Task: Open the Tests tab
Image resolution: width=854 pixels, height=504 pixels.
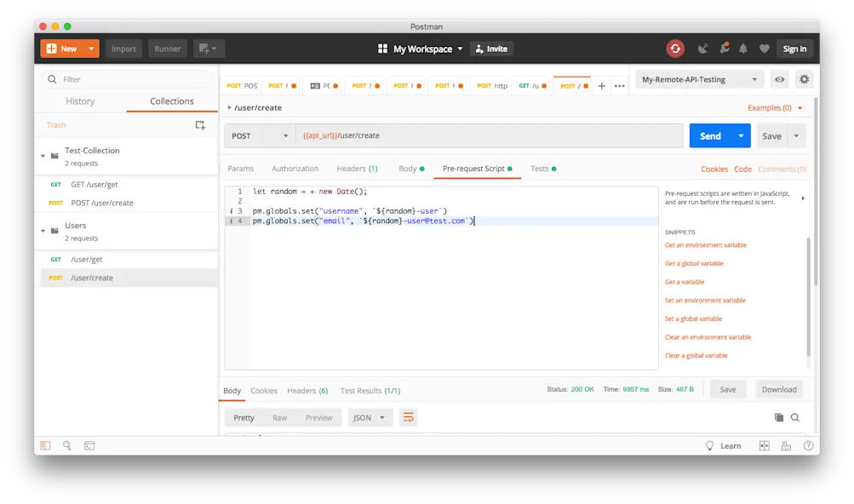Action: [543, 169]
